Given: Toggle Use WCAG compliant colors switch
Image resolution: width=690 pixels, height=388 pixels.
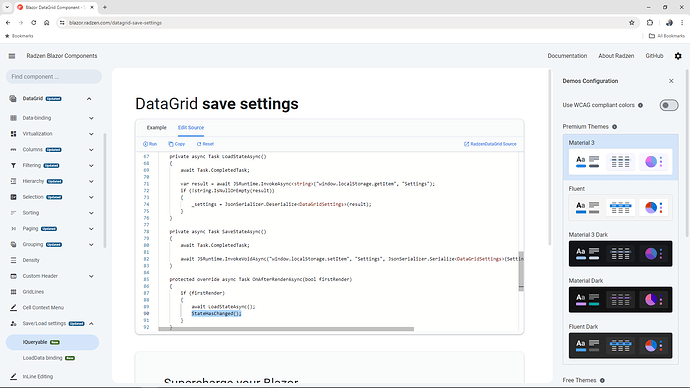Looking at the screenshot, I should (669, 105).
